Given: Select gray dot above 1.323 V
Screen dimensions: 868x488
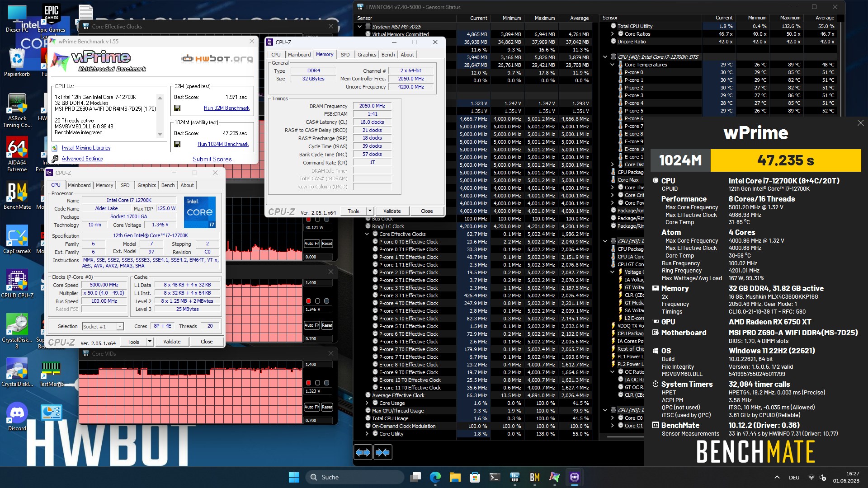Looking at the screenshot, I should click(326, 383).
